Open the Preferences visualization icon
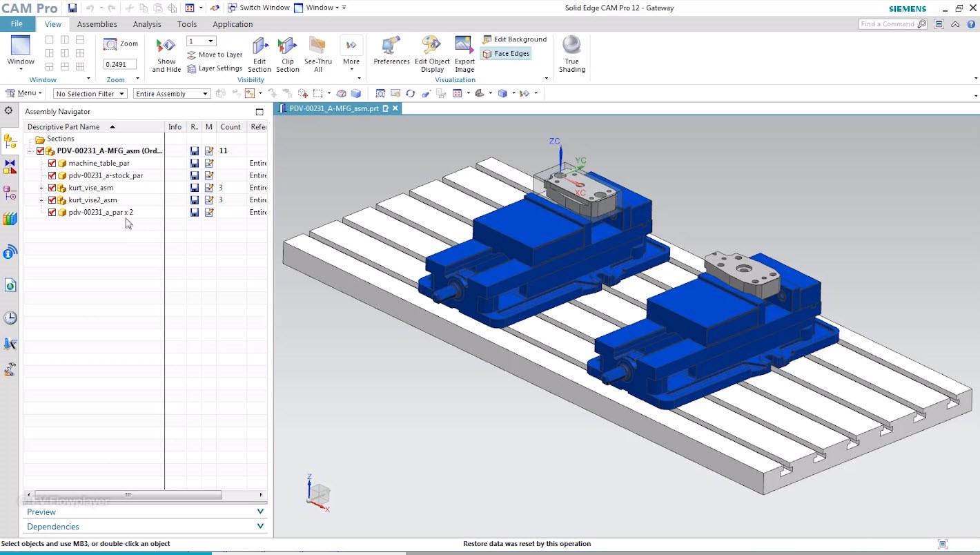Viewport: 980px width, 555px height. [391, 53]
